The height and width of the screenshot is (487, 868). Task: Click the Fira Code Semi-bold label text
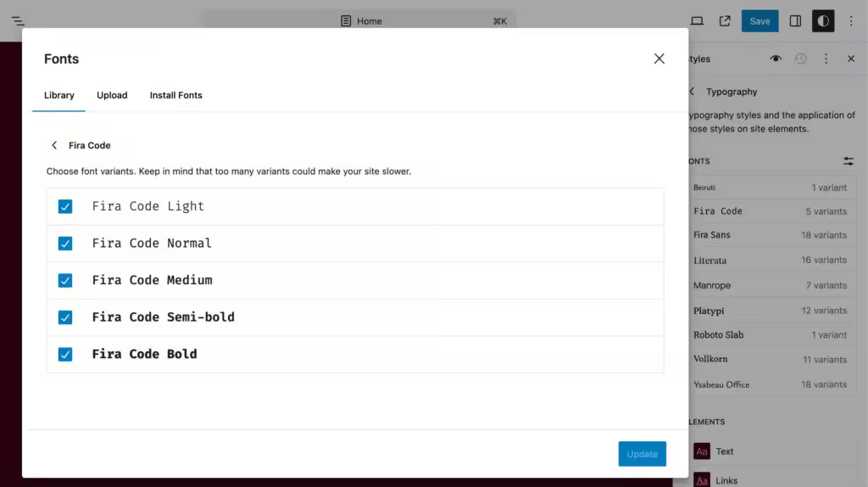pyautogui.click(x=164, y=317)
